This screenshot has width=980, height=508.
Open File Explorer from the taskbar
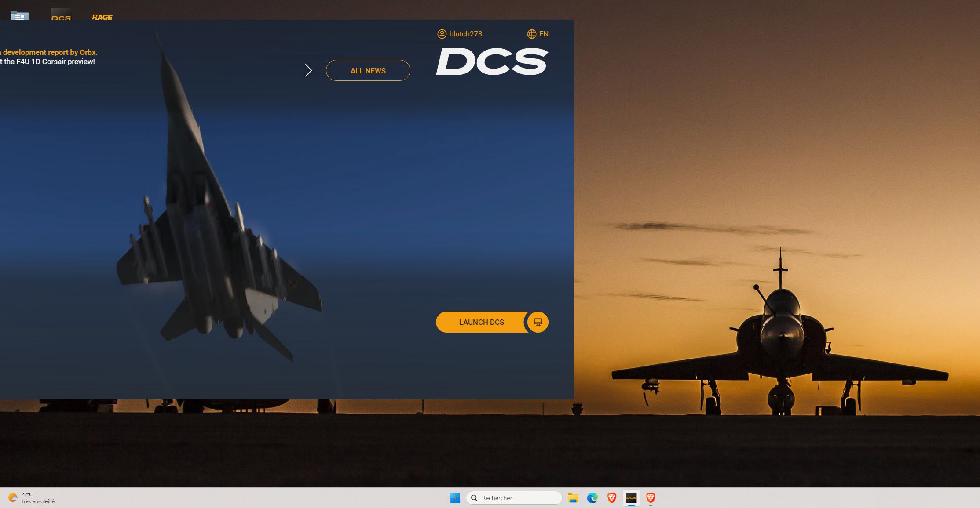coord(573,498)
